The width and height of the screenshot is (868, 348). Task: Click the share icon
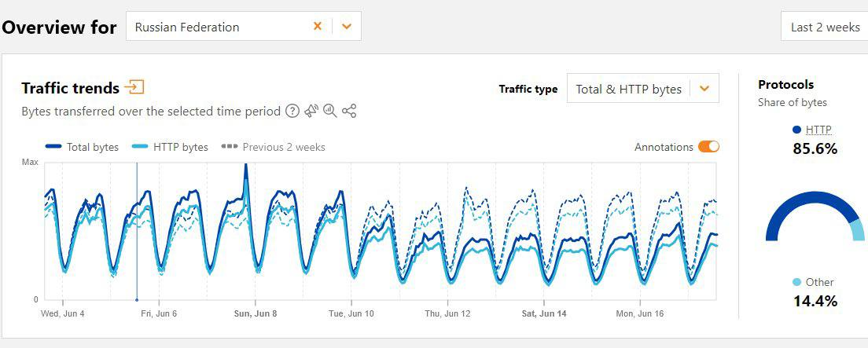[349, 112]
